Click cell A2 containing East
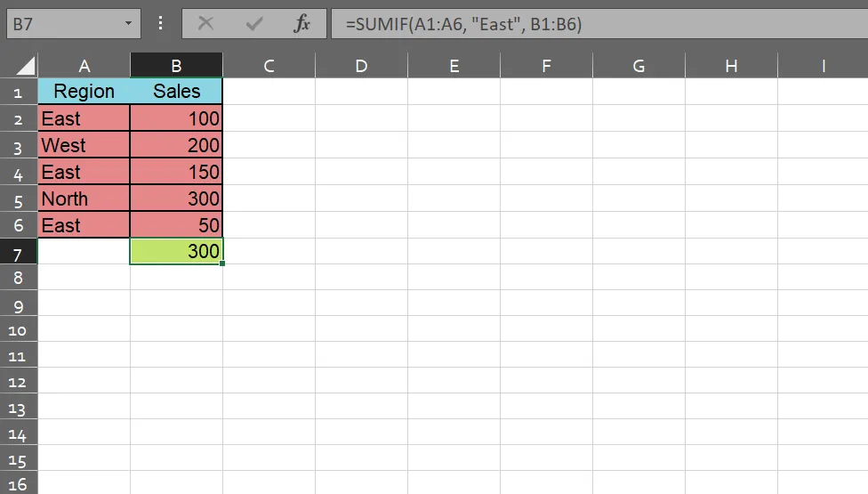The width and height of the screenshot is (868, 494). [84, 118]
